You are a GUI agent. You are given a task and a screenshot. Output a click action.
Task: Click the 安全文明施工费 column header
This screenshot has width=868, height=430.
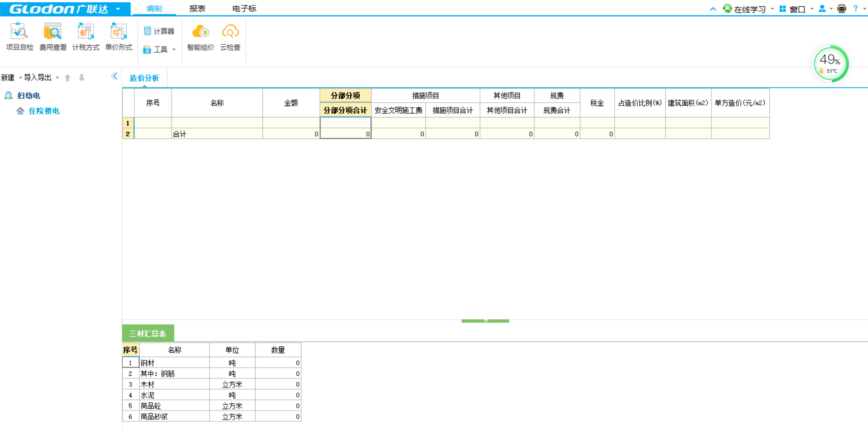[x=398, y=110]
